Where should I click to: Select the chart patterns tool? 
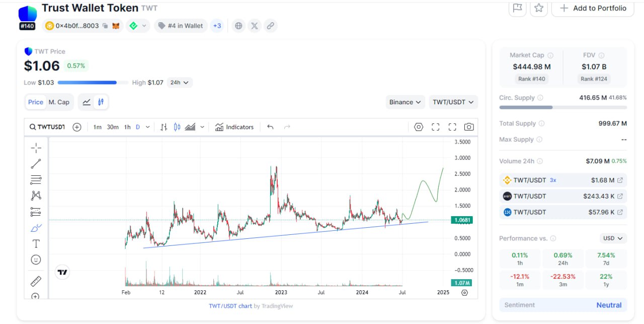point(36,196)
